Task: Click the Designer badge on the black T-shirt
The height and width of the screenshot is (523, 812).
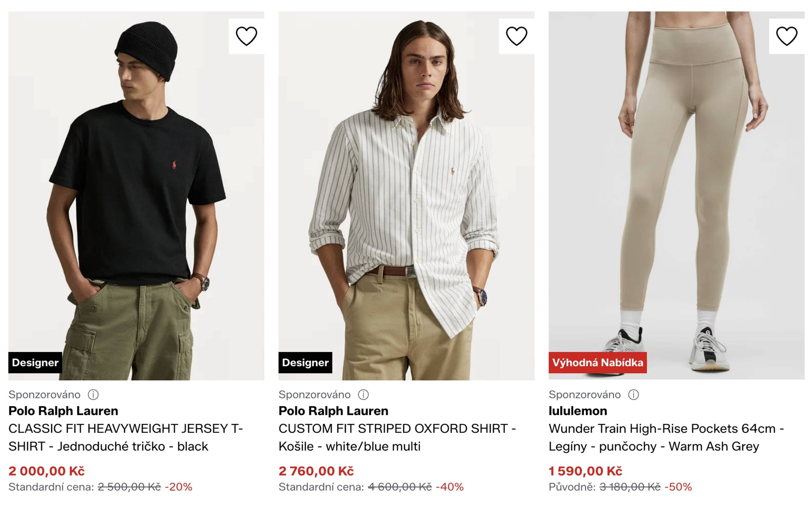Action: point(35,363)
